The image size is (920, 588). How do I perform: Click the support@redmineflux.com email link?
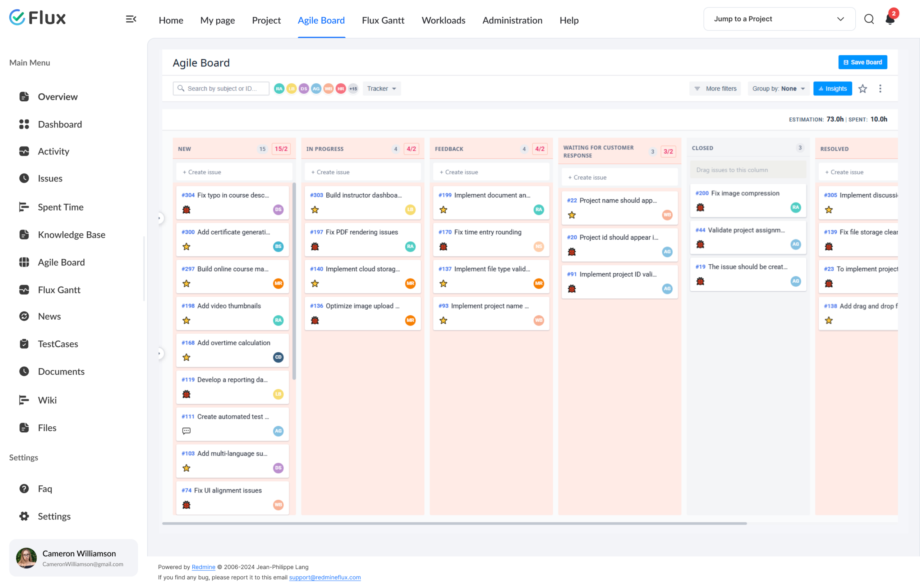(325, 577)
